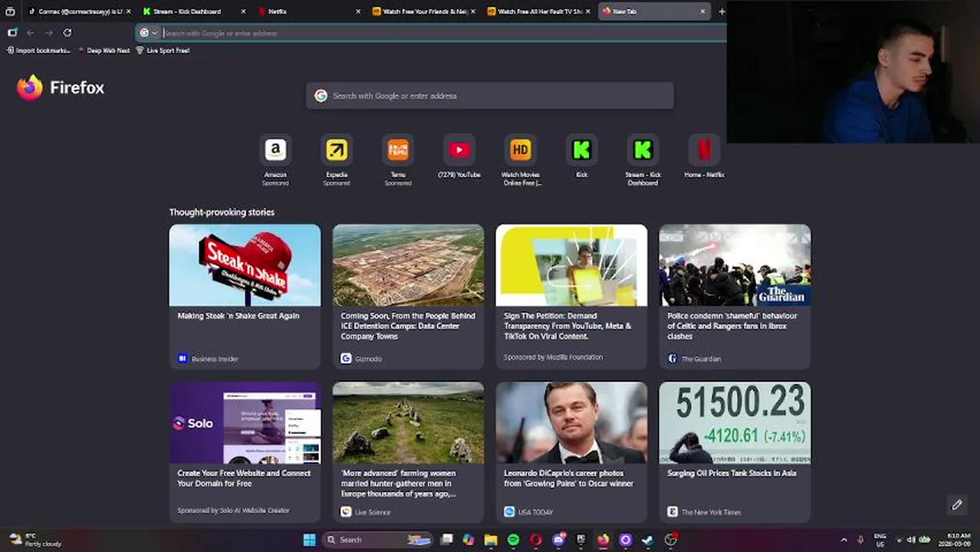Go back to previous page
Image resolution: width=980 pixels, height=552 pixels.
(31, 33)
